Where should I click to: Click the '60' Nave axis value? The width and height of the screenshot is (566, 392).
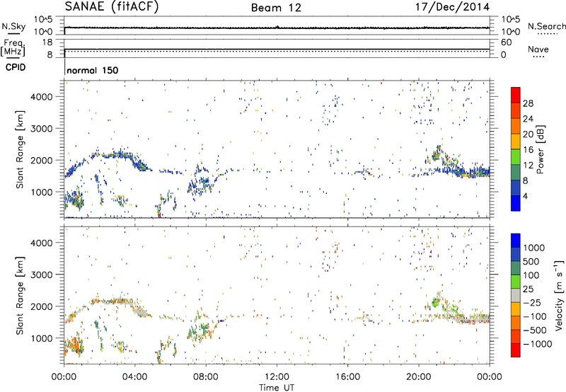coord(507,42)
